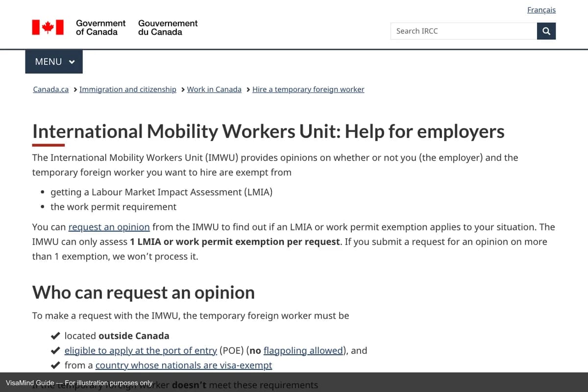Navigate to "Work in Canada" breadcrumb
Screen dimensions: 588x392
tap(214, 90)
